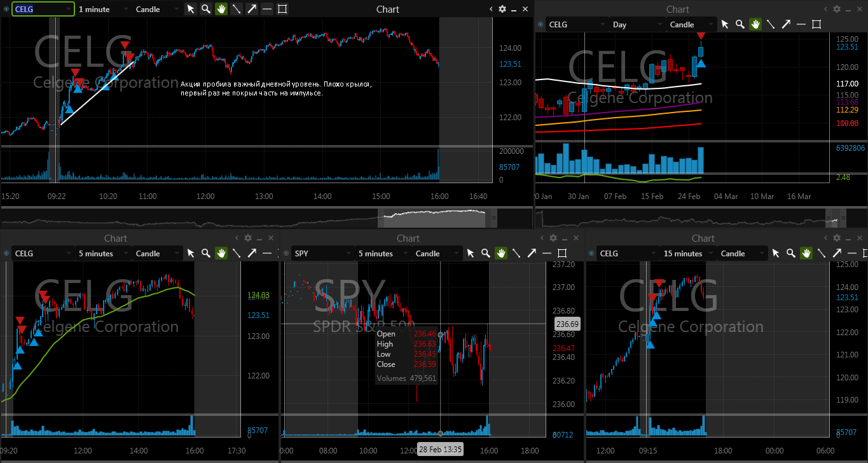Select the rectangle tool in the SPY chart
This screenshot has height=463, width=868.
point(562,253)
